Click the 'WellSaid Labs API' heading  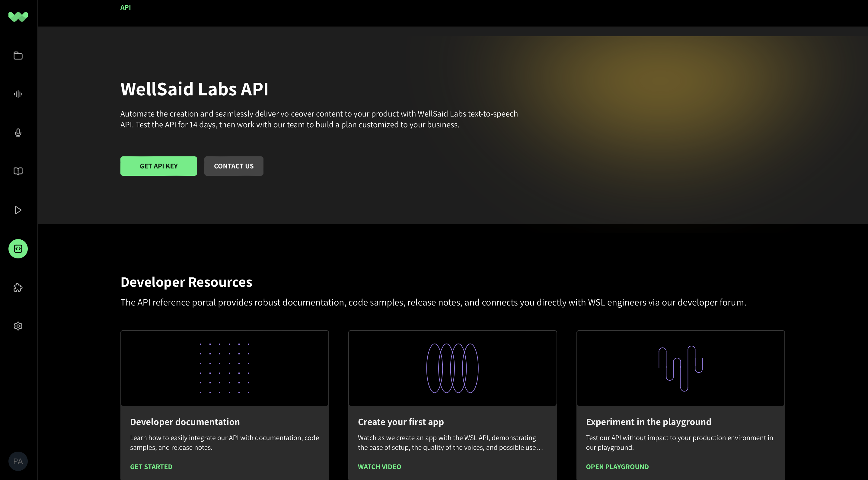click(194, 89)
